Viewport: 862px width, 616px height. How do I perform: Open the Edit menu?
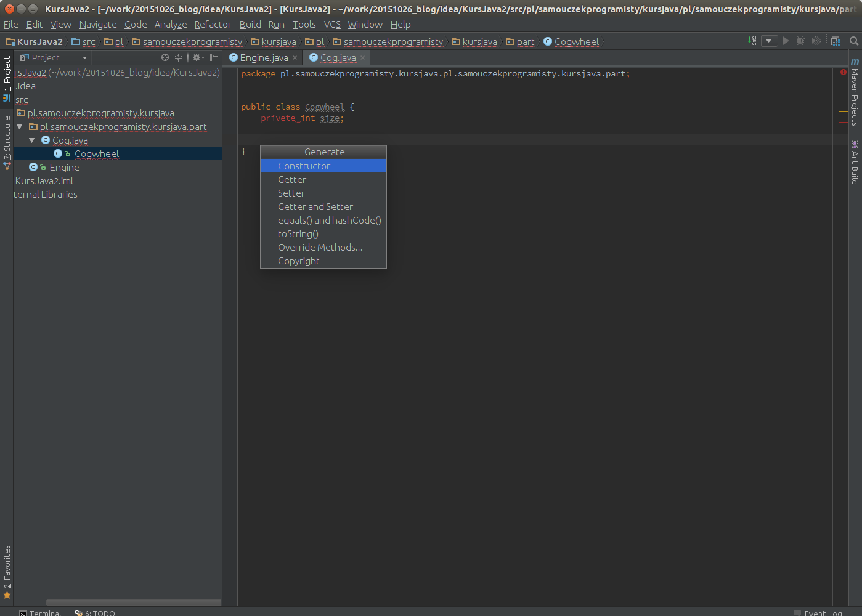click(34, 24)
